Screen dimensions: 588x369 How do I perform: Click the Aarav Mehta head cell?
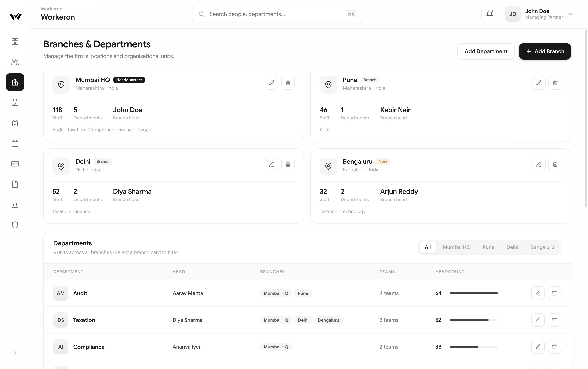click(x=188, y=293)
